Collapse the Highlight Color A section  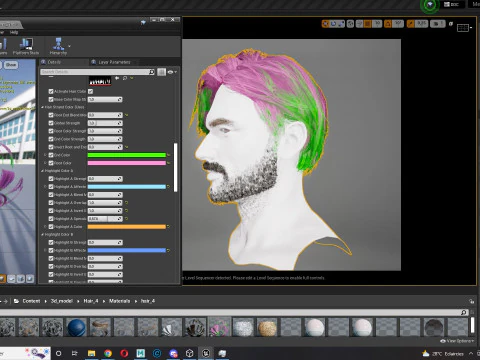coord(42,171)
